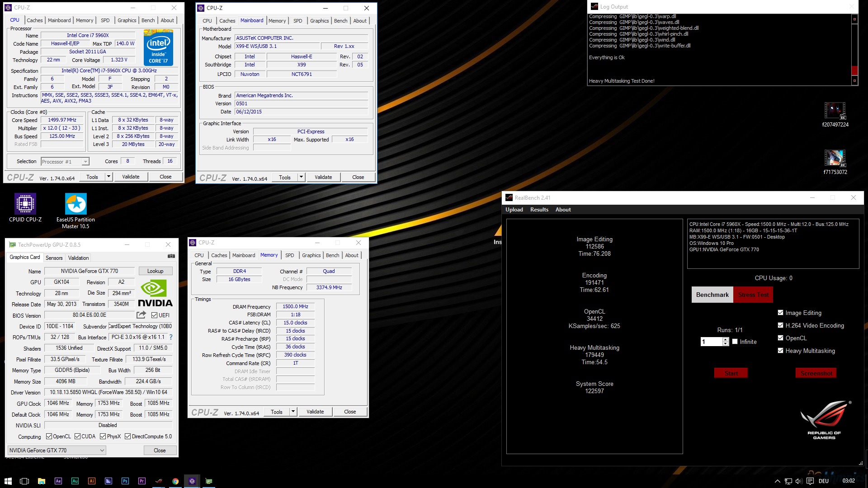Open the EaseUS Partition Master desktop icon
This screenshot has width=868, height=488.
[75, 211]
